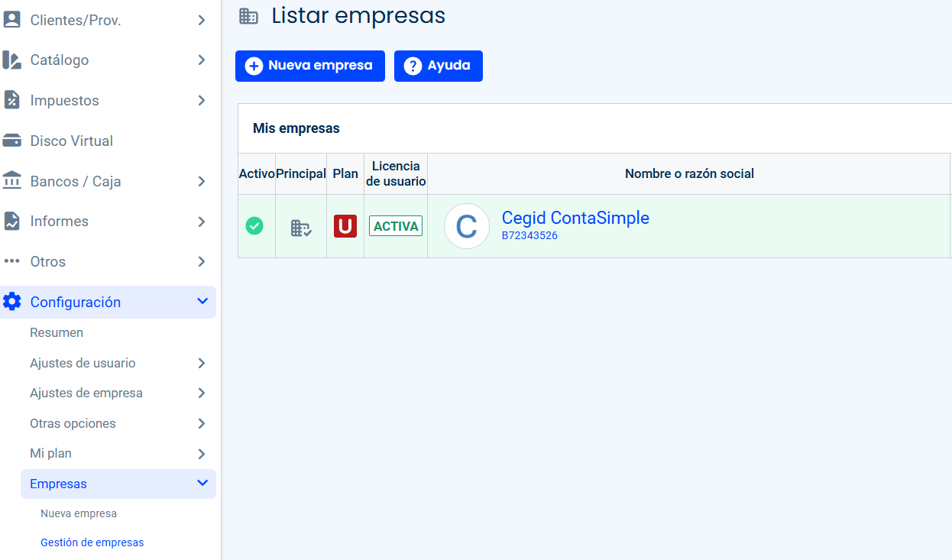Click the green active check icon
This screenshot has height=560, width=952.
pos(254,226)
